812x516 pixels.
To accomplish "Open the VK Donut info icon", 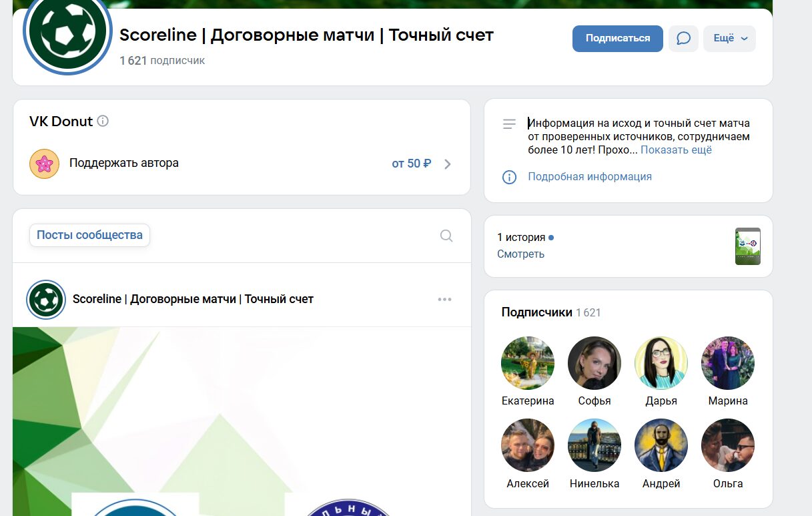I will pos(103,121).
